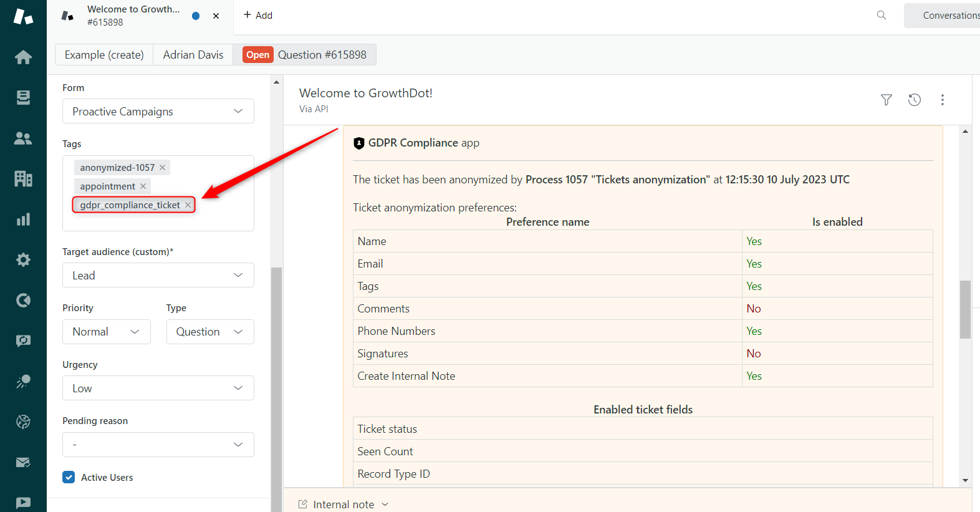Open the Admin gear icon
The image size is (980, 512).
23,260
